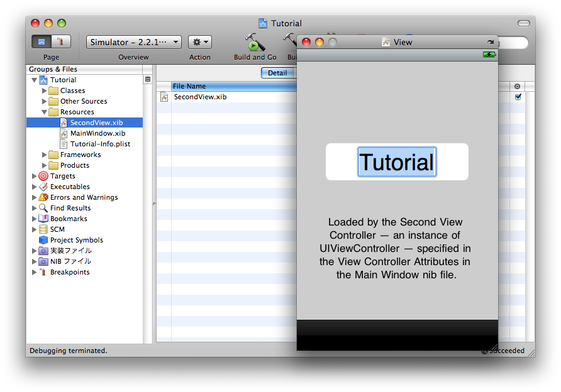Click the Bookmarks book icon
Screen dimensions: 561x392
click(x=43, y=219)
